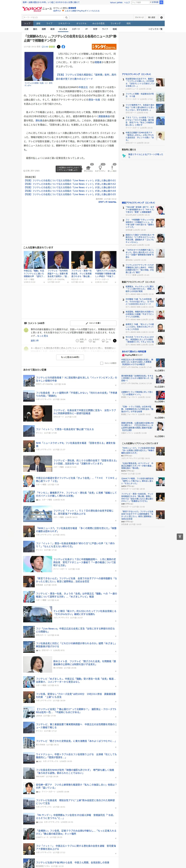The width and height of the screenshot is (186, 868).
Task: React with わかりやすい light bulb icon
Action: [100, 168]
